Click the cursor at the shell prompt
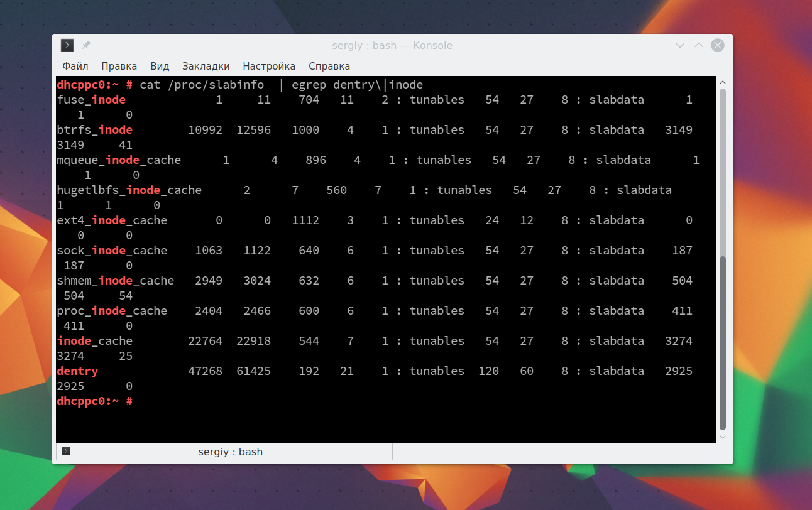Viewport: 812px width, 510px height. click(143, 401)
